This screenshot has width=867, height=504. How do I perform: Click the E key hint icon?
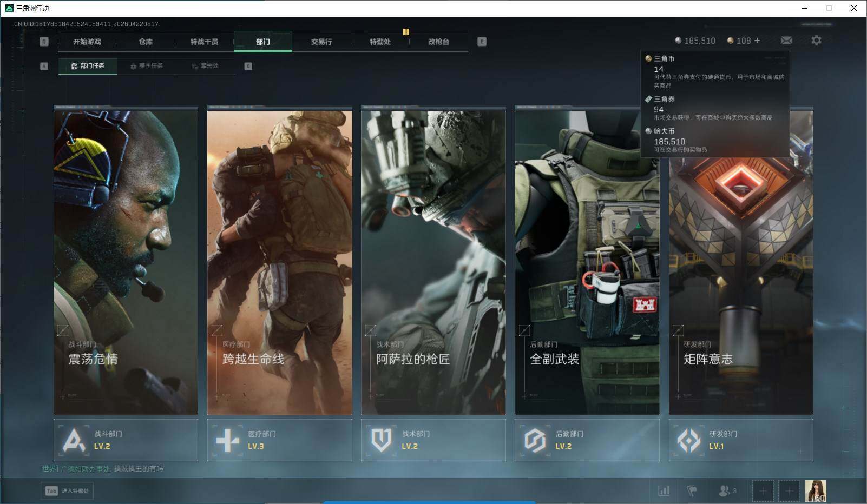[482, 42]
